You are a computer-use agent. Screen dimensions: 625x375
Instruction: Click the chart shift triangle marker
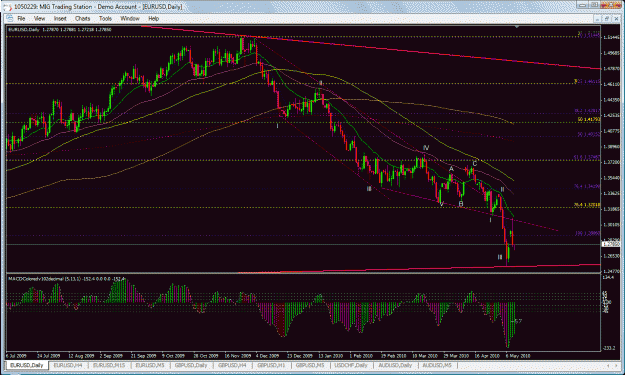tap(517, 27)
